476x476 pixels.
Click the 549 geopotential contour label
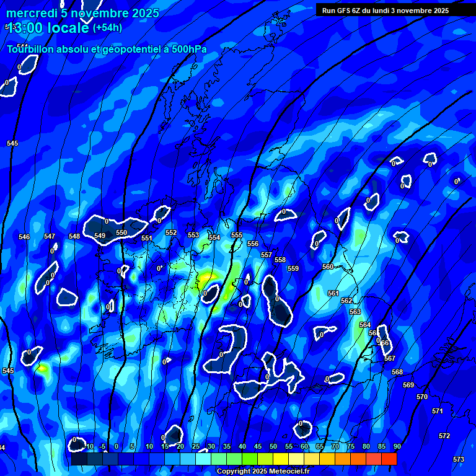click(x=100, y=236)
